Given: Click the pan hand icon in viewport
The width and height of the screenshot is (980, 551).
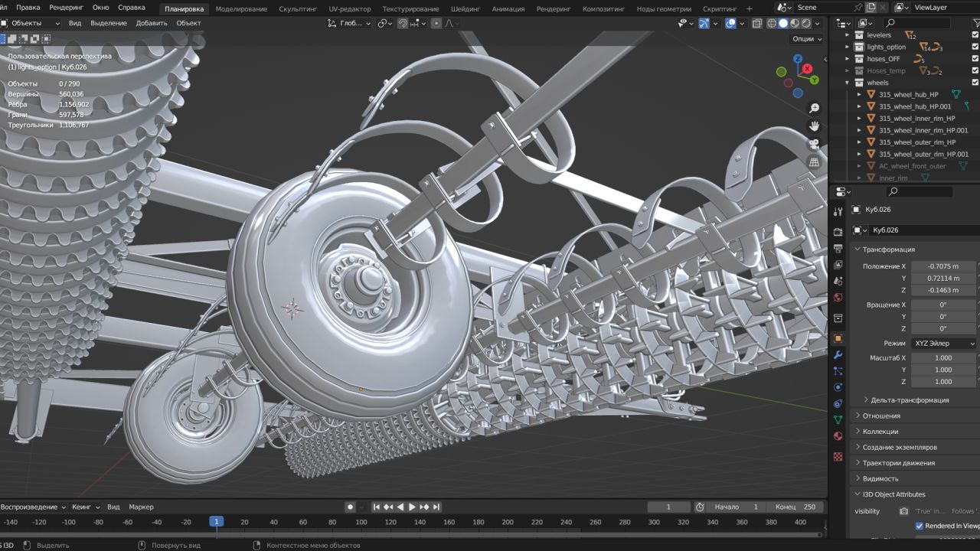Looking at the screenshot, I should tap(814, 126).
